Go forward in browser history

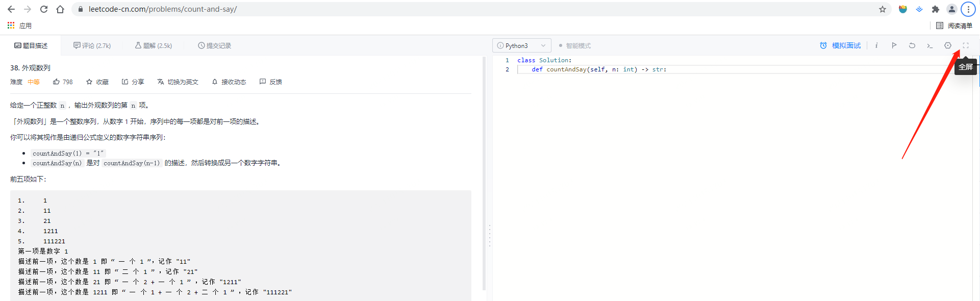28,9
